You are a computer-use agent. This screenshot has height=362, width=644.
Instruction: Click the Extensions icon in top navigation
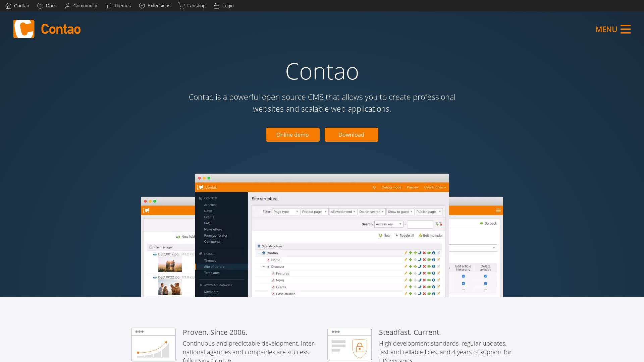point(141,6)
